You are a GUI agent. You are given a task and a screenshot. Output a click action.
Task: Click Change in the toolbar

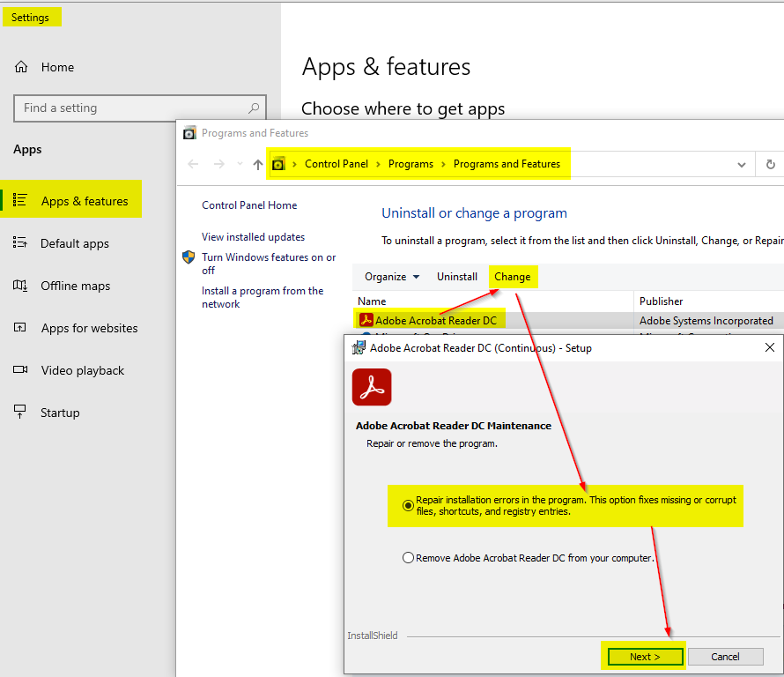[512, 277]
